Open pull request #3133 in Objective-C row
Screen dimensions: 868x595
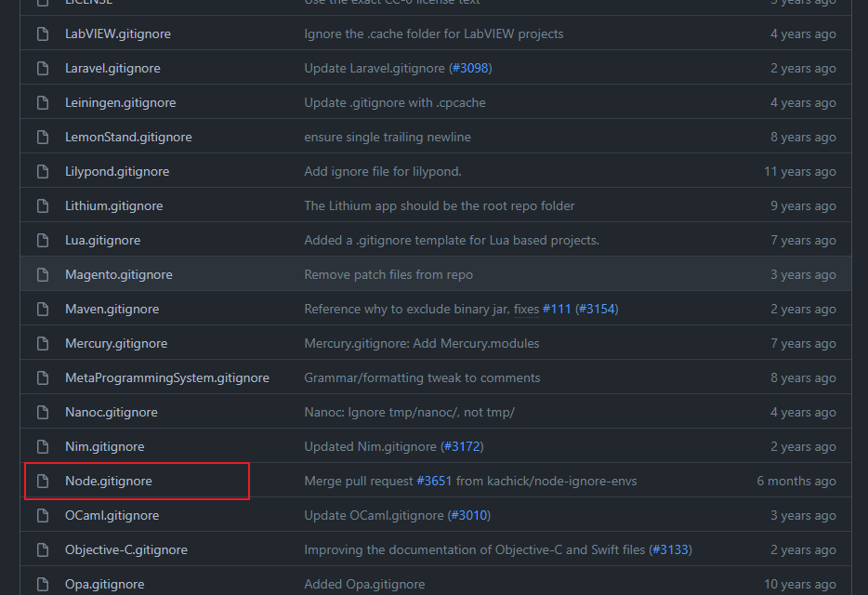pyautogui.click(x=671, y=550)
